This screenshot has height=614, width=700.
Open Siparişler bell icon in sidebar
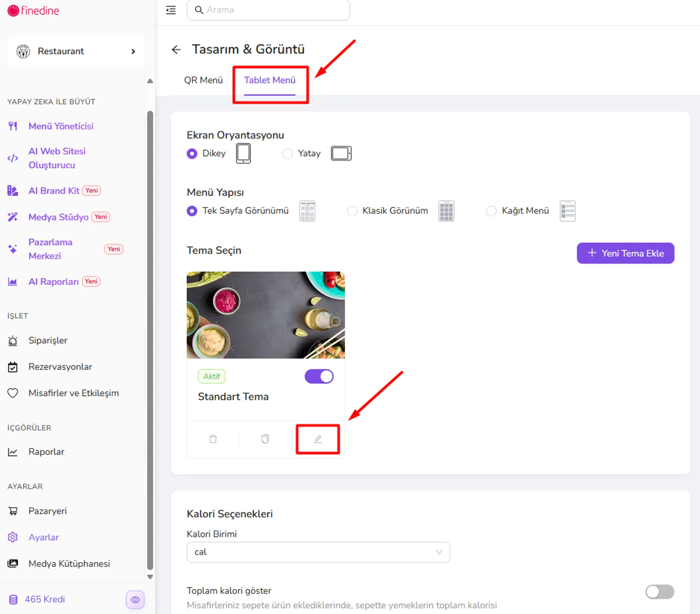13,340
